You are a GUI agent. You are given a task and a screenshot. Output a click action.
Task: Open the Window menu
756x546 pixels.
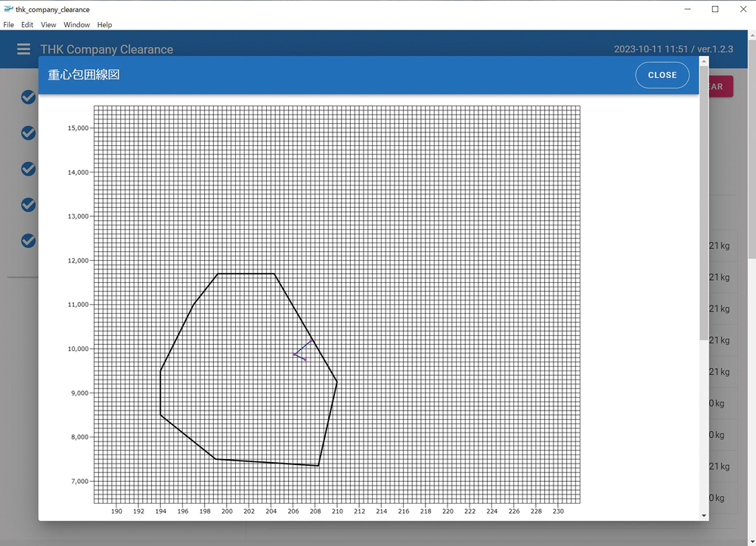76,25
